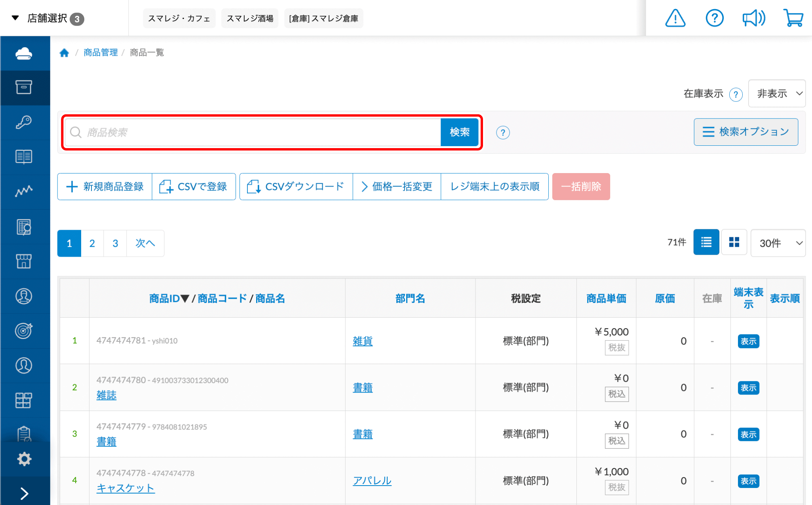Open the 30件 per-page dropdown
The image size is (812, 505).
pos(778,243)
